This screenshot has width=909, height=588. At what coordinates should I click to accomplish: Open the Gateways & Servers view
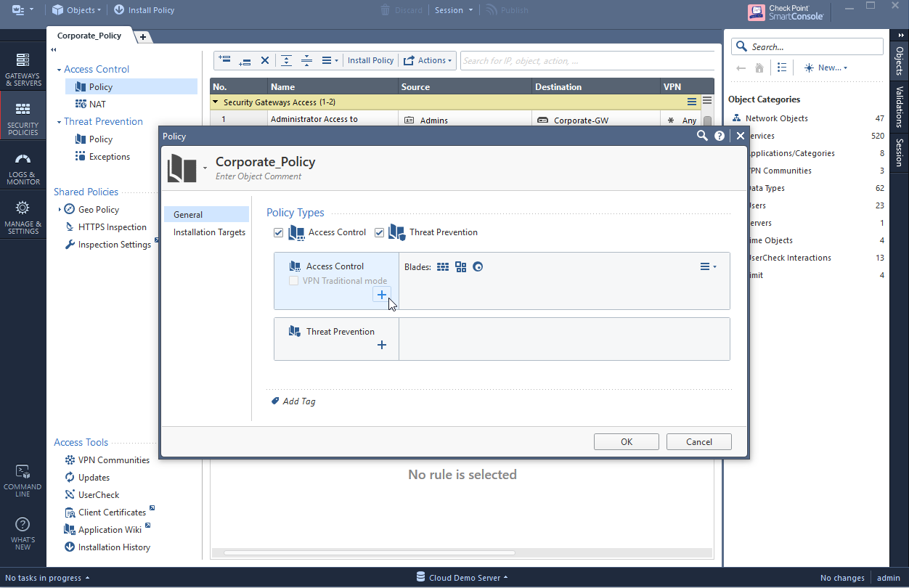23,69
